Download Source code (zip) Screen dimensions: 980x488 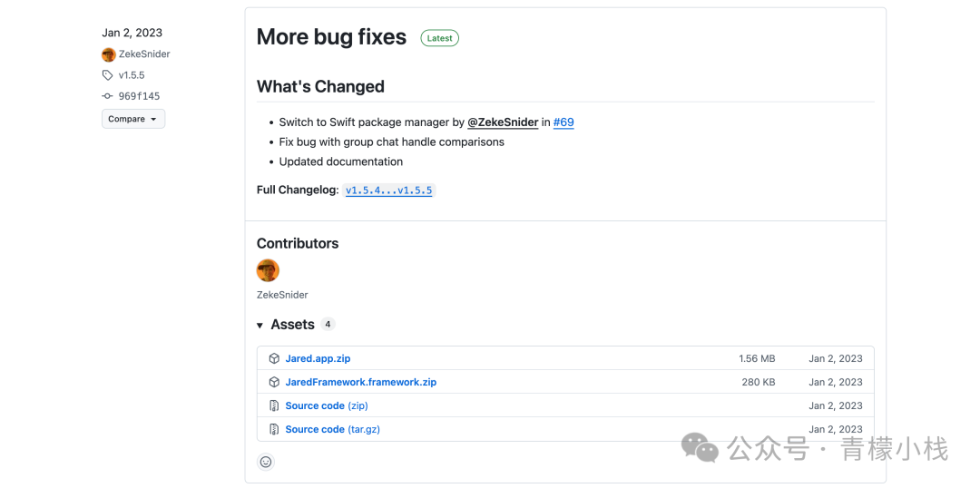point(326,405)
